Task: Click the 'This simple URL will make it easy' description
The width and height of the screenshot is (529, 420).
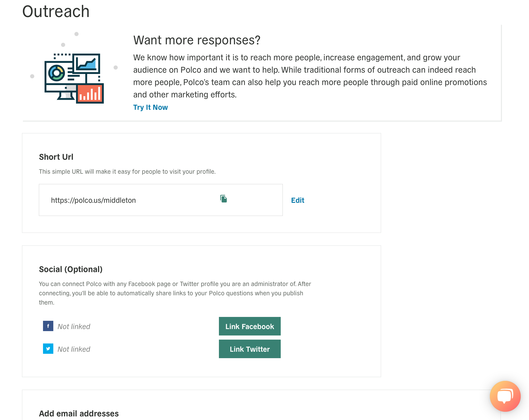Action: point(127,172)
